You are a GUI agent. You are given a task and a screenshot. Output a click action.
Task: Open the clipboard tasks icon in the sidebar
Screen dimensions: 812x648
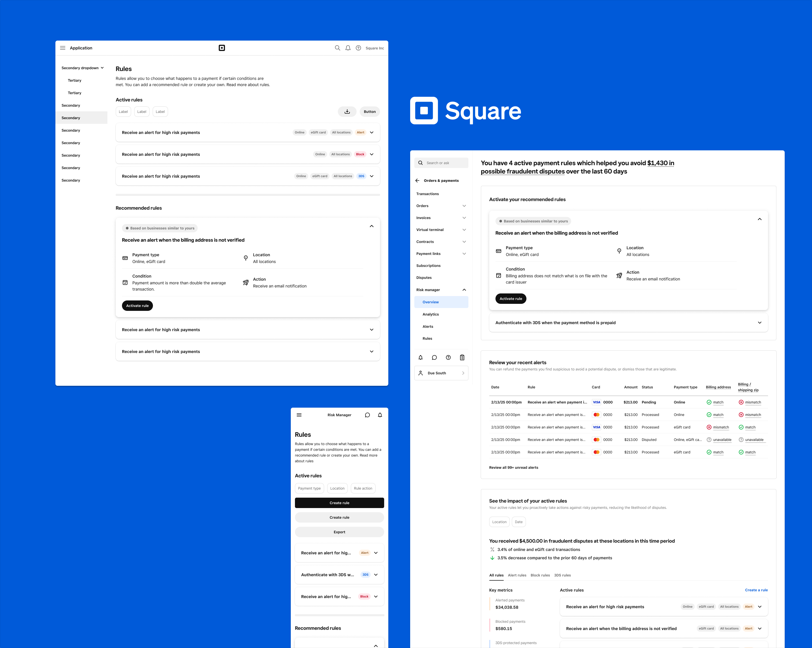coord(462,357)
